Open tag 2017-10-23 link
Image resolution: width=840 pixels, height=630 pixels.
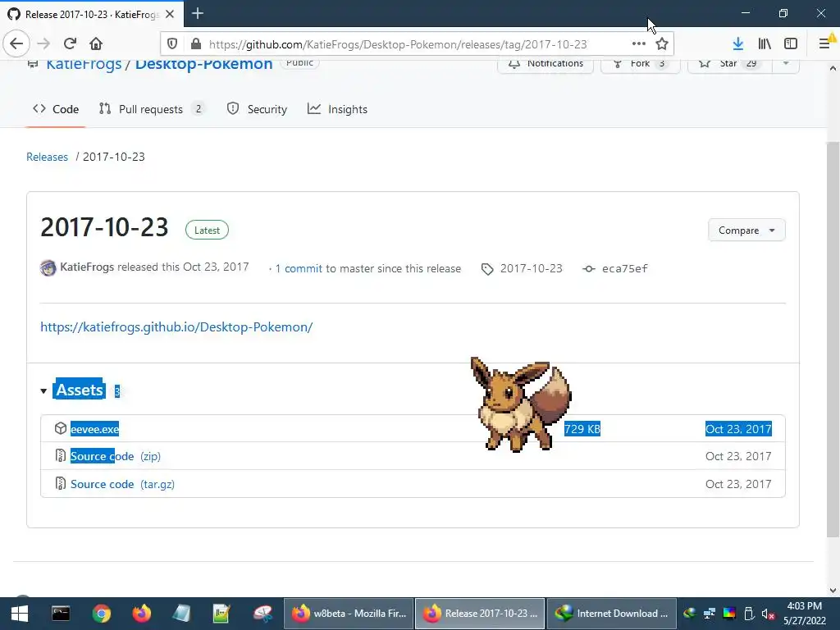click(x=531, y=269)
